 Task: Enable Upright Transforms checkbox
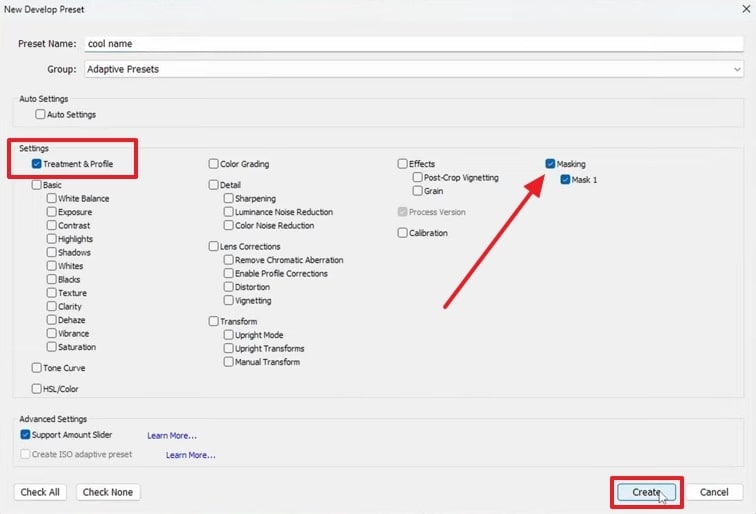click(x=229, y=348)
